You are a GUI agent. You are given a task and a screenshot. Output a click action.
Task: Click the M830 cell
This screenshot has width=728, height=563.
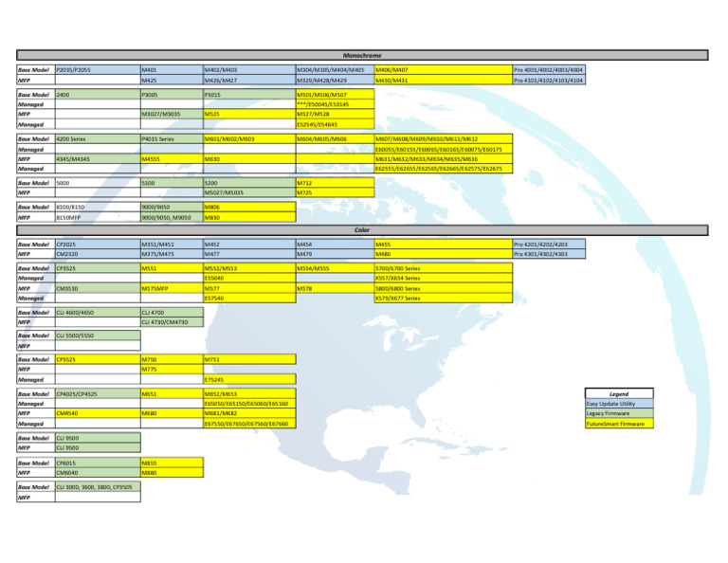250,218
